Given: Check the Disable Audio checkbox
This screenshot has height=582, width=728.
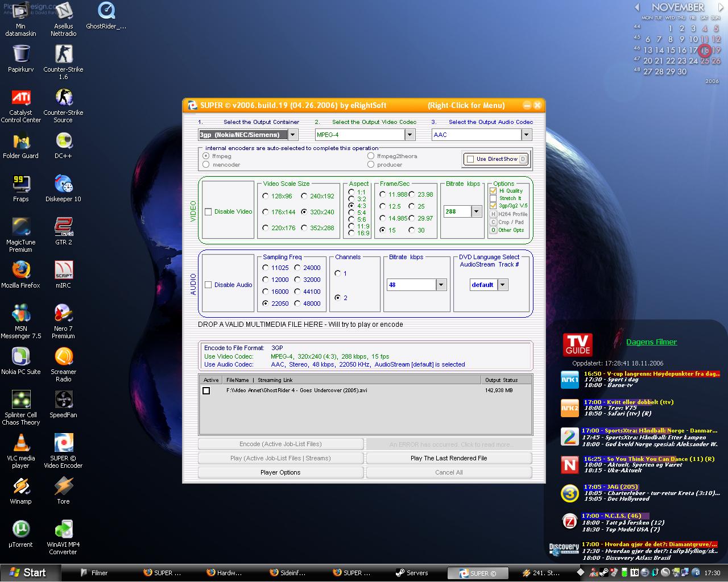Looking at the screenshot, I should [x=208, y=285].
